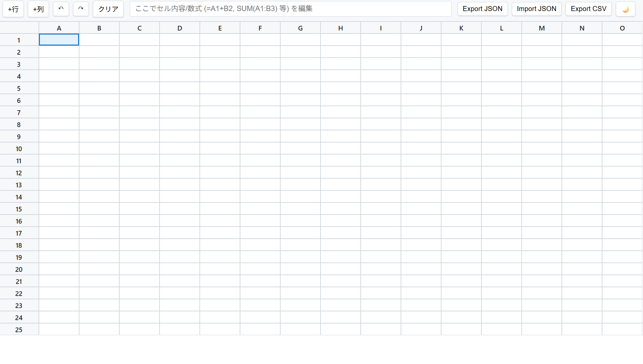Select column H header
643x364 pixels.
[340, 28]
